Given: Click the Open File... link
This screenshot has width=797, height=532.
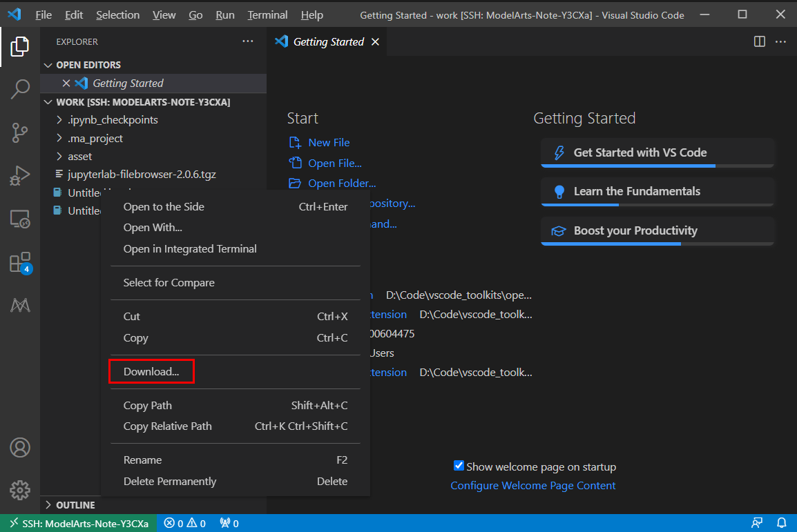Looking at the screenshot, I should [335, 163].
